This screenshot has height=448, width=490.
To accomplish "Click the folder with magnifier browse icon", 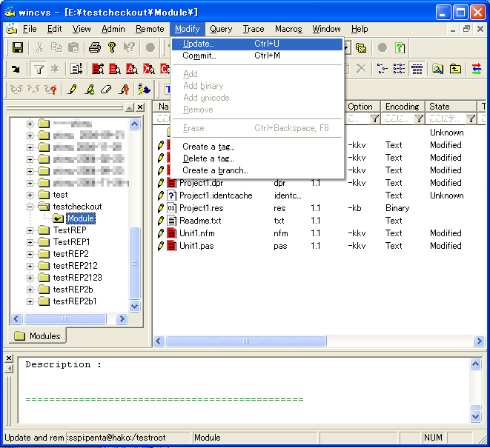I will coord(438,69).
